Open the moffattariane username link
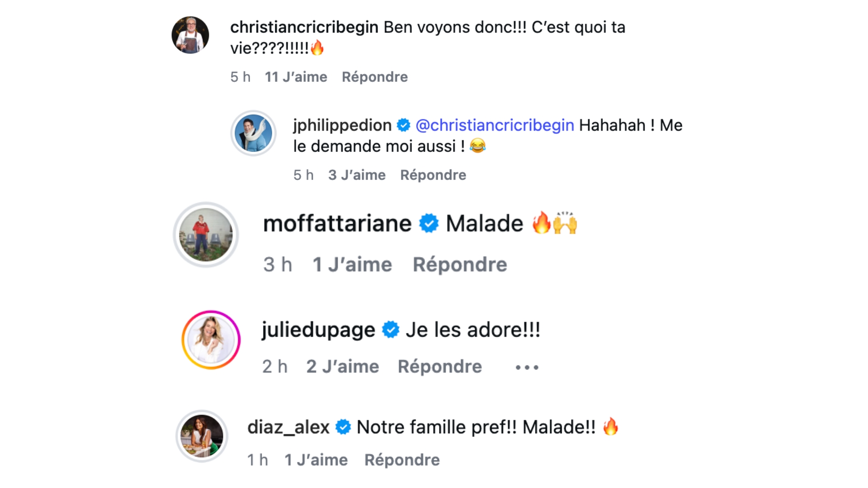The image size is (868, 488). (x=337, y=224)
